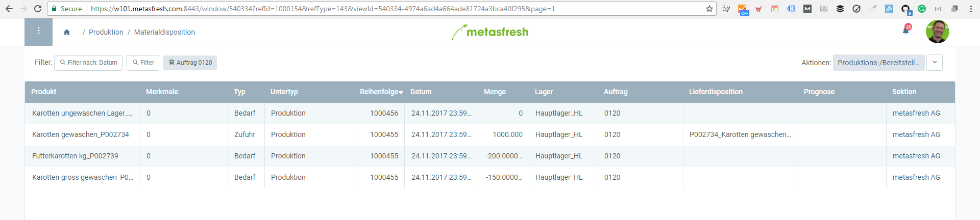
Task: Open the Chrome three-dot menu
Action: tap(971, 9)
